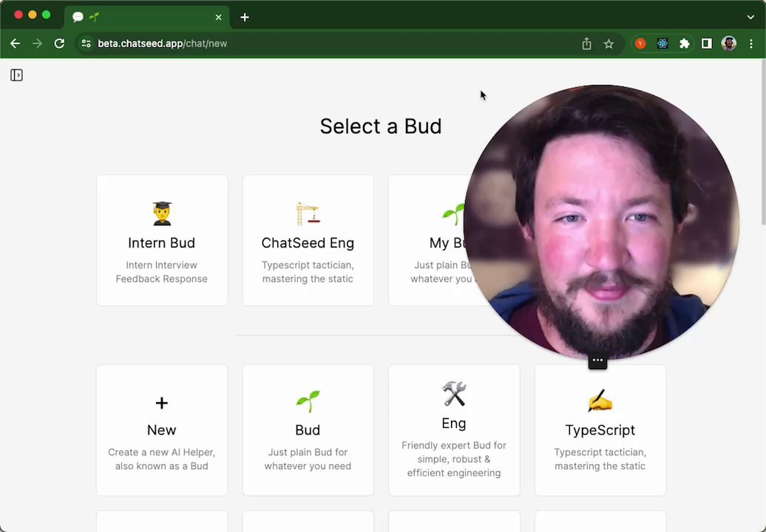Click the webcam video bubble
The height and width of the screenshot is (532, 766).
601,222
